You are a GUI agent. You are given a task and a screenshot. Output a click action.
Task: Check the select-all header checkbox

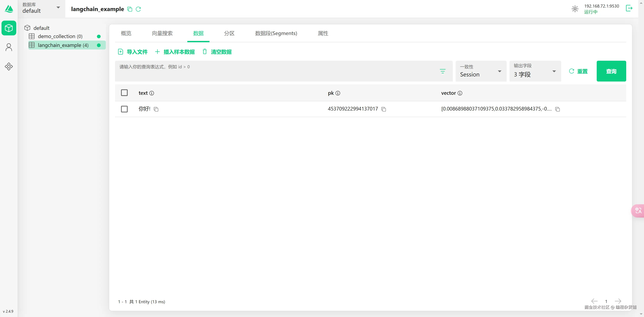pos(124,93)
